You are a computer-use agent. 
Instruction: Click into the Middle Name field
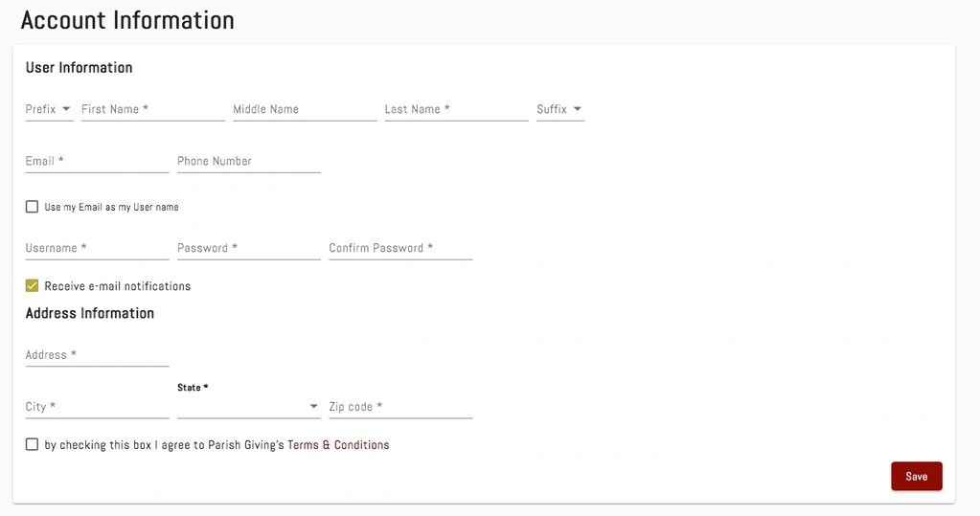pos(305,109)
